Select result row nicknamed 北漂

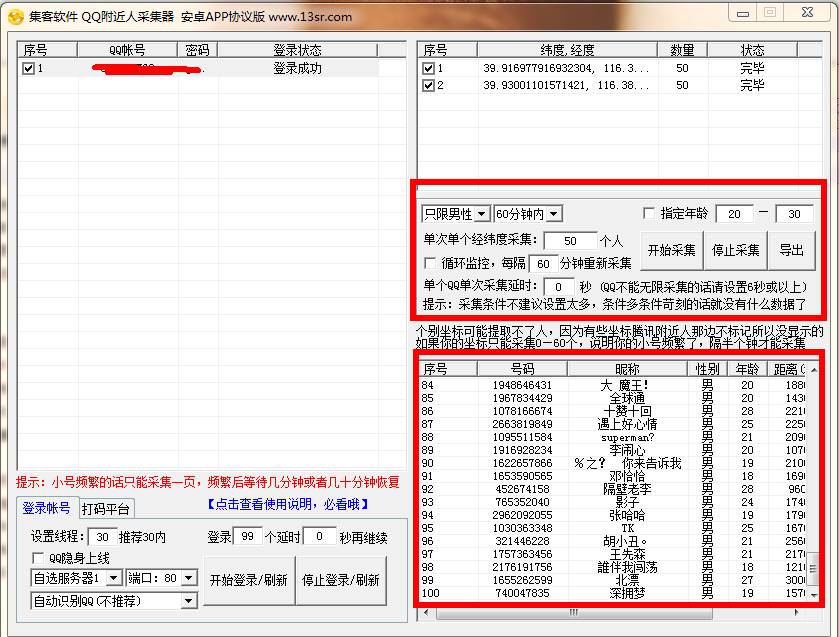(613, 580)
